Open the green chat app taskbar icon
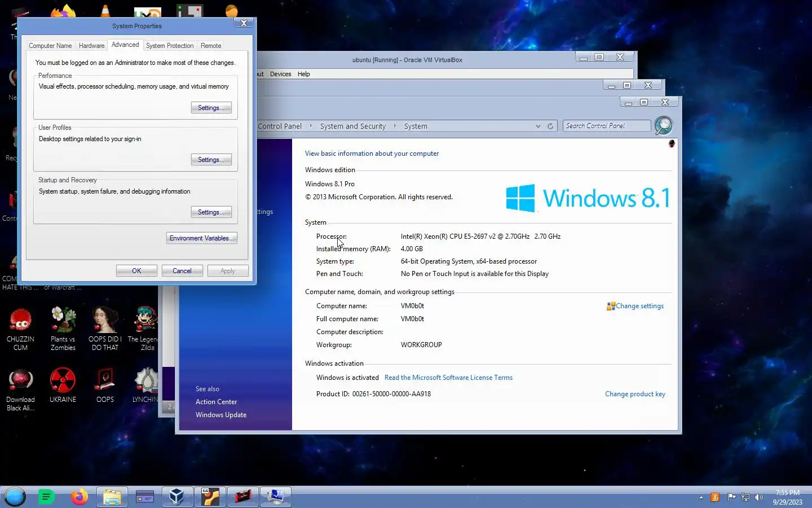Image resolution: width=812 pixels, height=508 pixels. click(47, 497)
